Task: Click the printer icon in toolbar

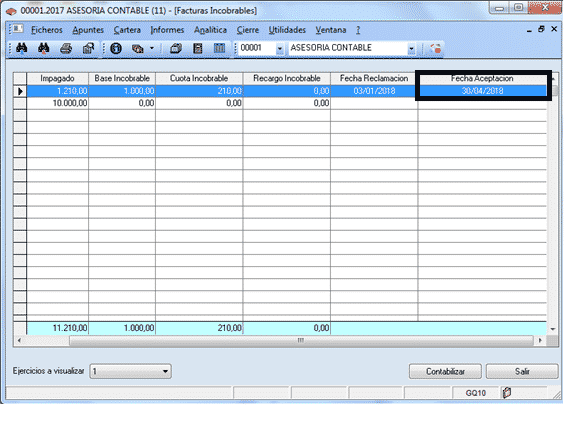Action: pyautogui.click(x=66, y=48)
